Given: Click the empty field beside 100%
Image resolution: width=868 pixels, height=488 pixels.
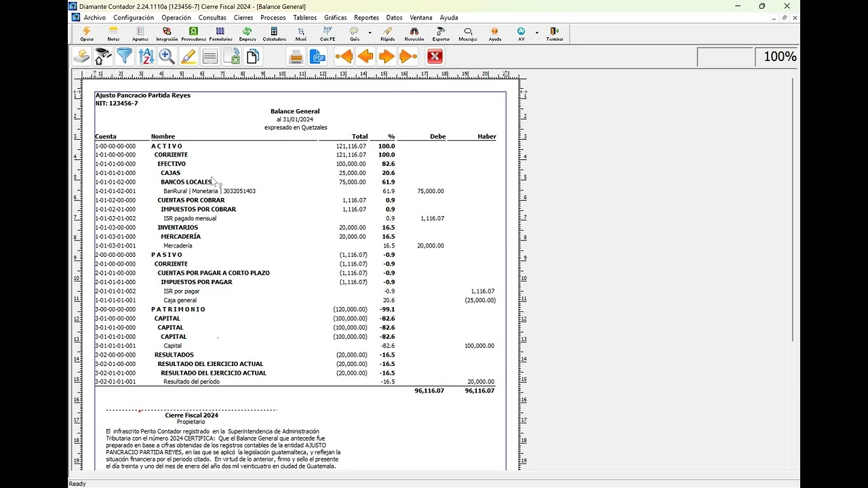Looking at the screenshot, I should coord(726,57).
